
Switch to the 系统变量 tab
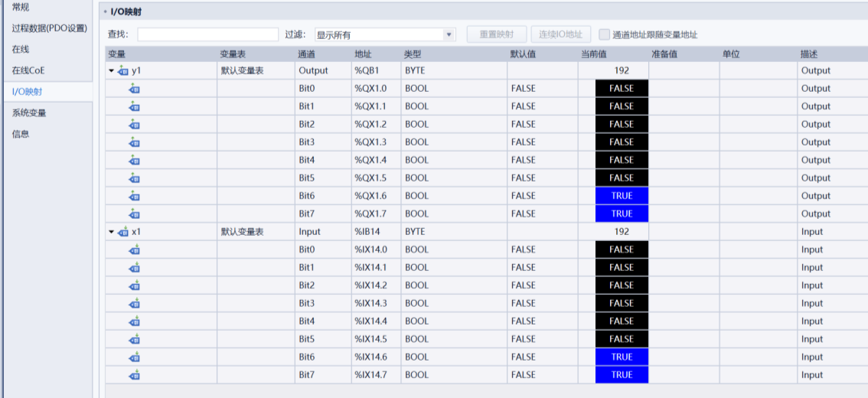[x=29, y=113]
